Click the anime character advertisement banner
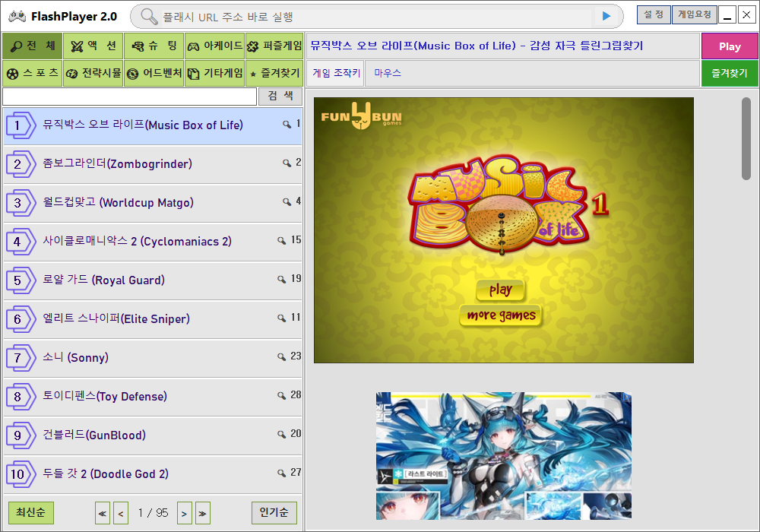 (x=504, y=456)
